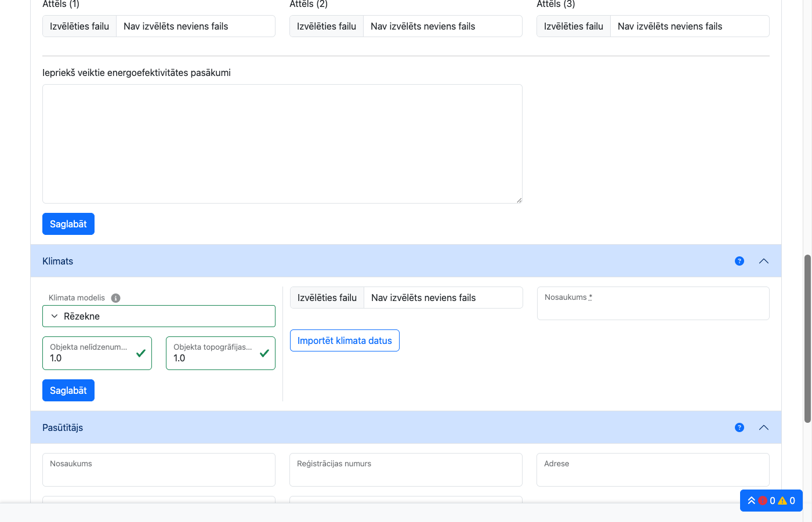Click the info icon next to Klimata modelis
Image resolution: width=812 pixels, height=522 pixels.
click(115, 298)
